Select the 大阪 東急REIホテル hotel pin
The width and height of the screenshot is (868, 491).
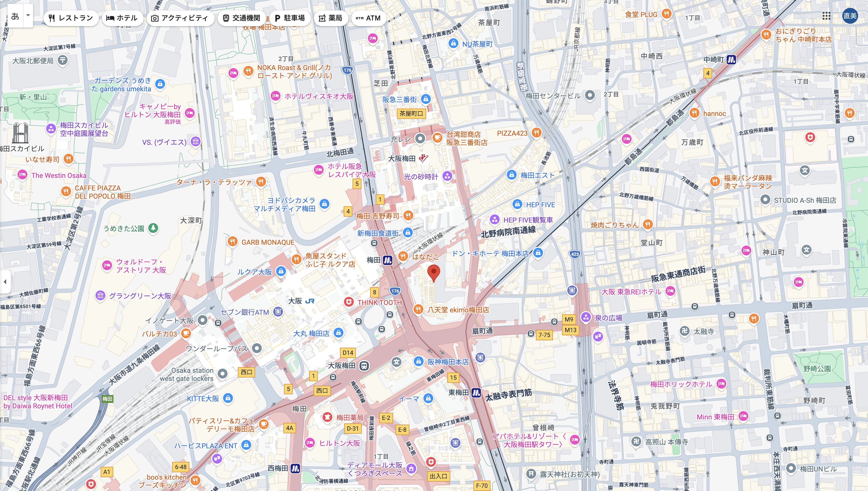tap(670, 291)
